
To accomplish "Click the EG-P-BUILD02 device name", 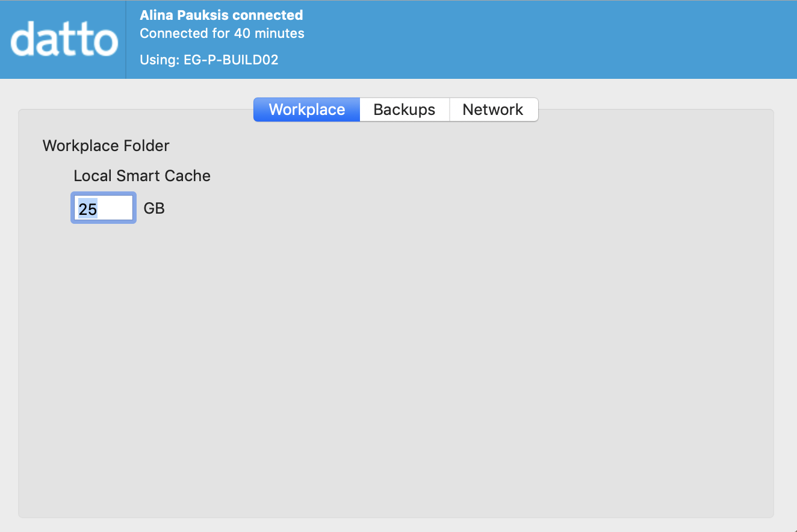I will [231, 60].
